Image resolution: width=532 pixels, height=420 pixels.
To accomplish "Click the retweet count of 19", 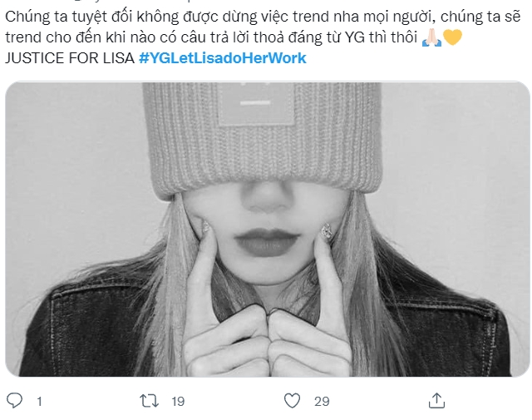I will 177,402.
